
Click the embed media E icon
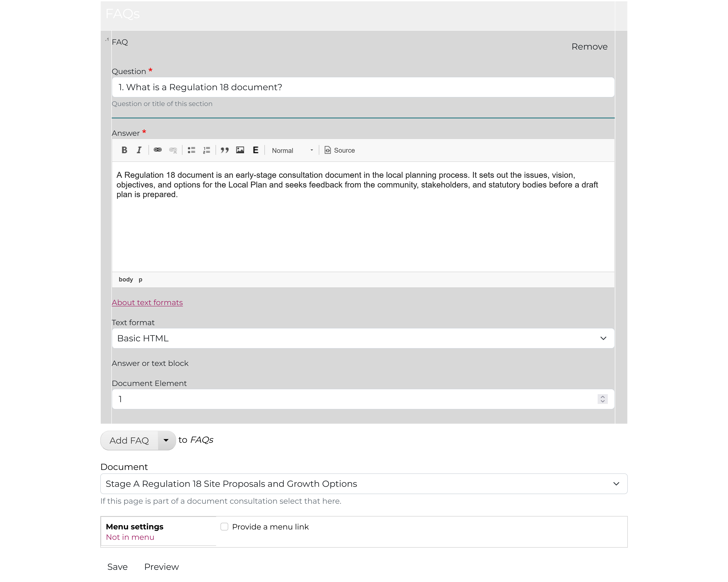click(x=256, y=150)
